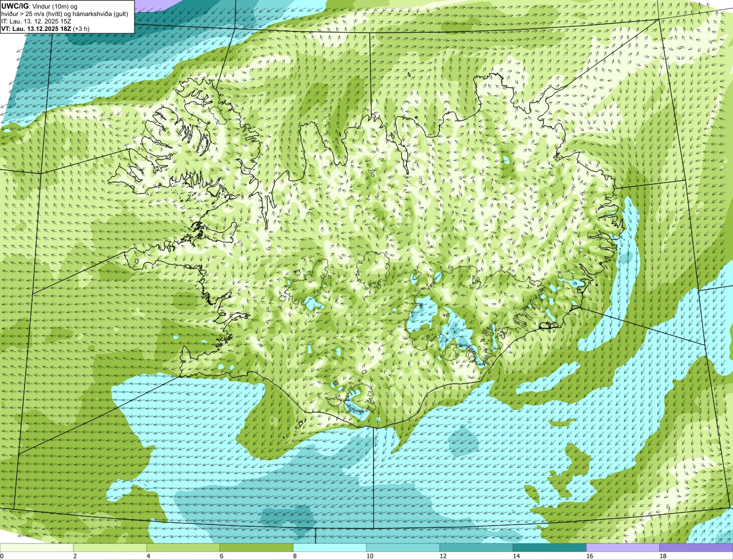This screenshot has width=733, height=560.
Task: Click the pale yellow 0–2 m/s legend swatch
Action: coord(37,548)
